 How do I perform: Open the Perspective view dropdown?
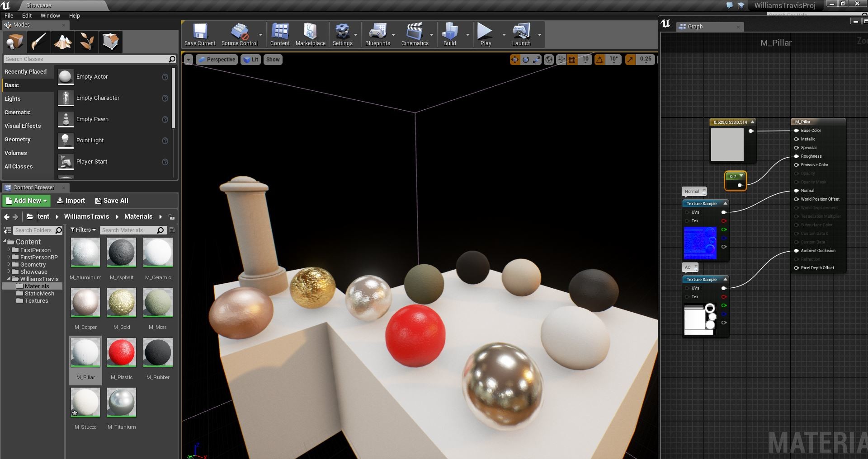click(x=217, y=60)
